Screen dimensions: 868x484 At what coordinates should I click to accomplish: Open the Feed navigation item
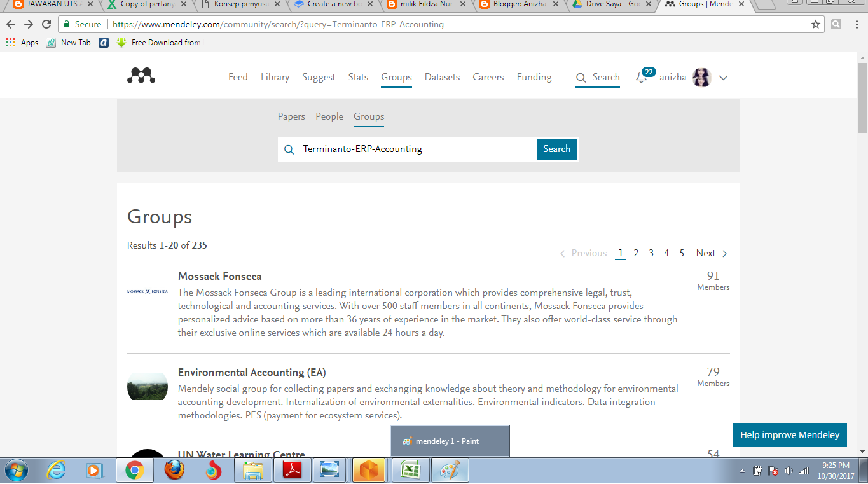tap(238, 77)
